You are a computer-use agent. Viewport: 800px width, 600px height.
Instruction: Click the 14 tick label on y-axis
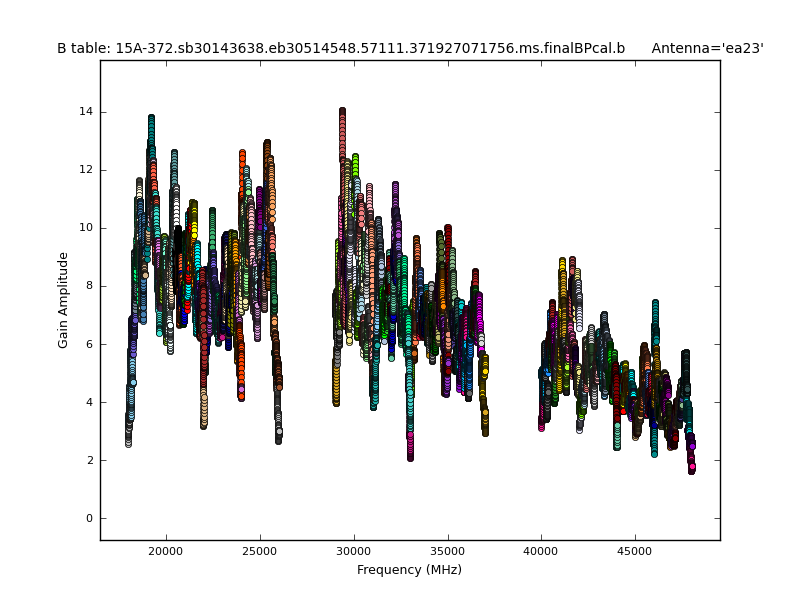click(86, 112)
